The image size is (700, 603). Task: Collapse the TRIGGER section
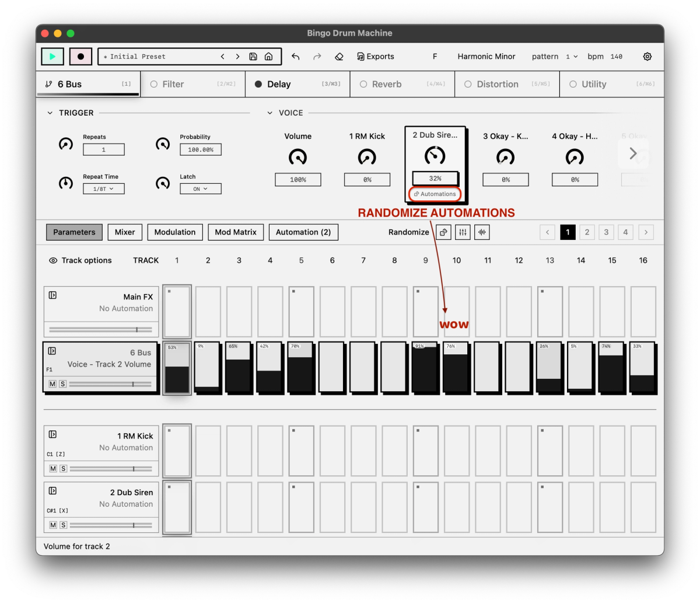pos(50,112)
